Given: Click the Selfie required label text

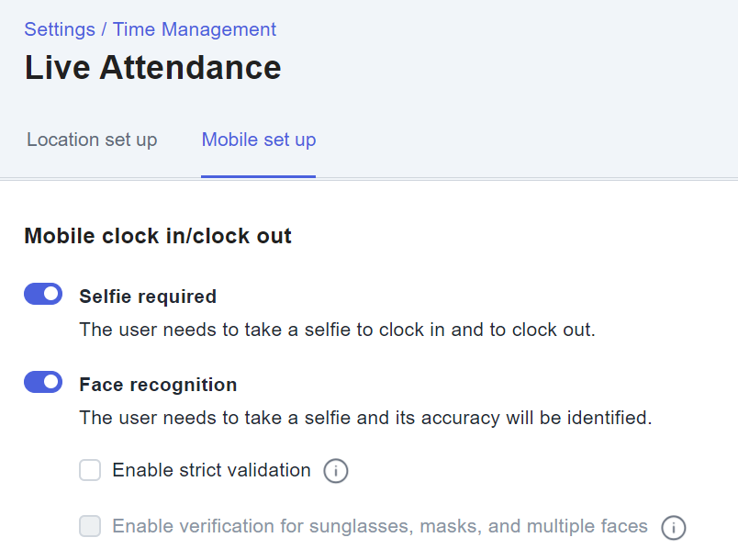Looking at the screenshot, I should [148, 297].
